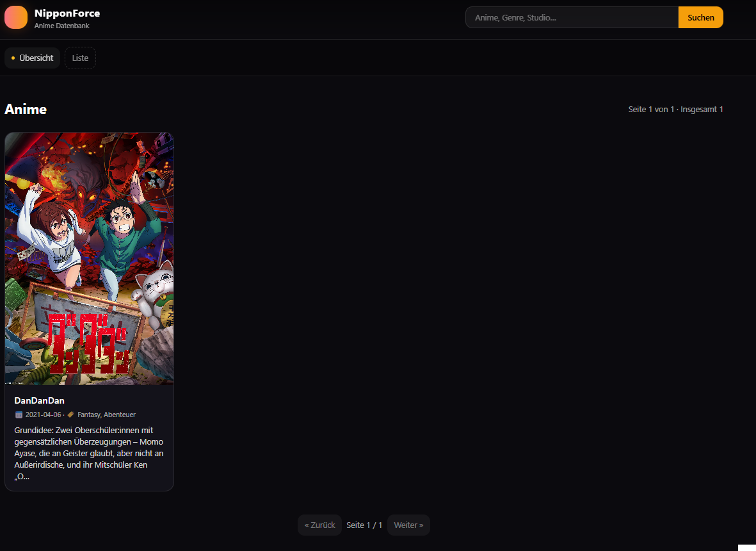The image size is (756, 551).
Task: Click the release date '2021-04-06'
Action: (44, 415)
